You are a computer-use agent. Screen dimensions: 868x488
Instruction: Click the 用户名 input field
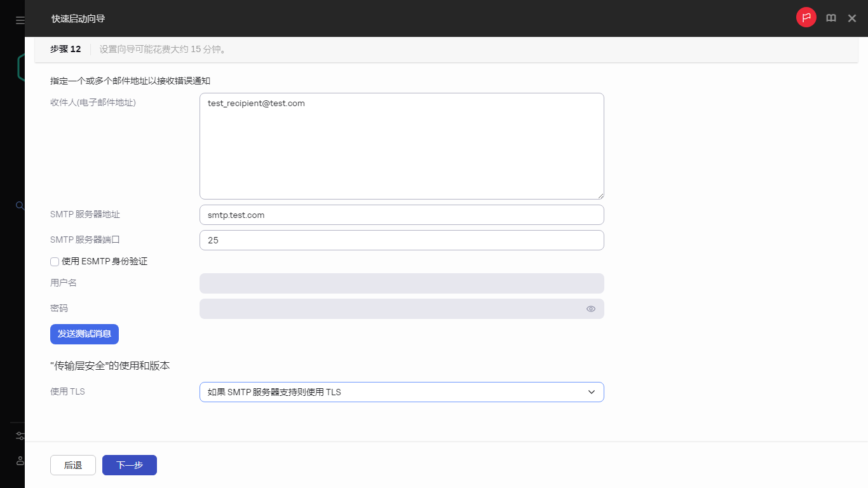click(x=401, y=283)
